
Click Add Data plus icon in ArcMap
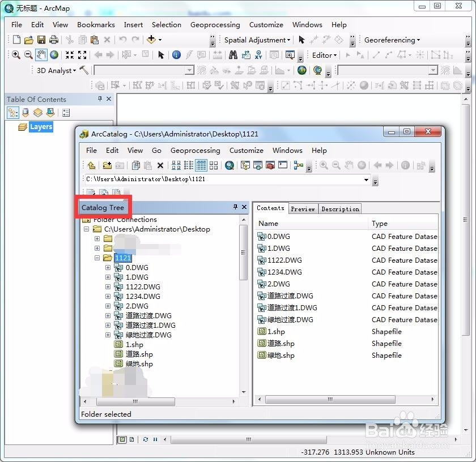(151, 39)
